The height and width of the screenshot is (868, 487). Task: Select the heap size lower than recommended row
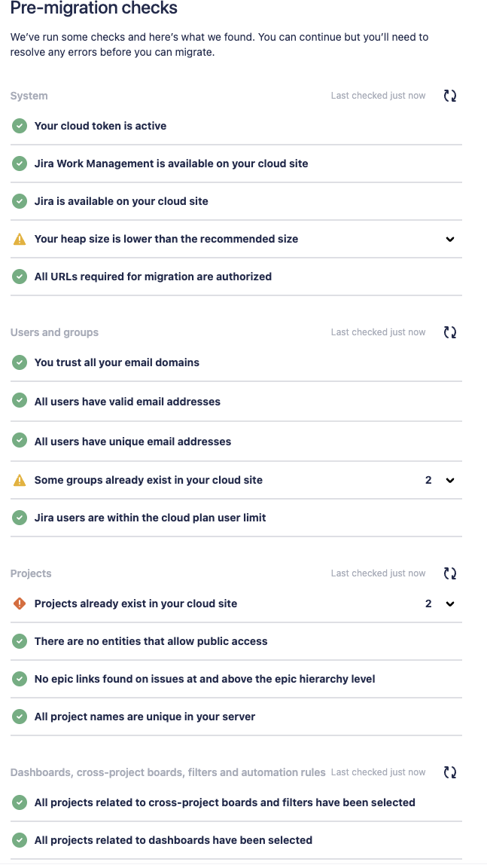coord(236,239)
